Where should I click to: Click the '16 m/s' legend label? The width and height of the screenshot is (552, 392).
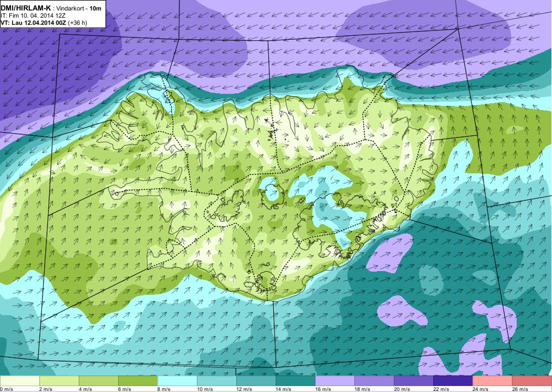(323, 389)
